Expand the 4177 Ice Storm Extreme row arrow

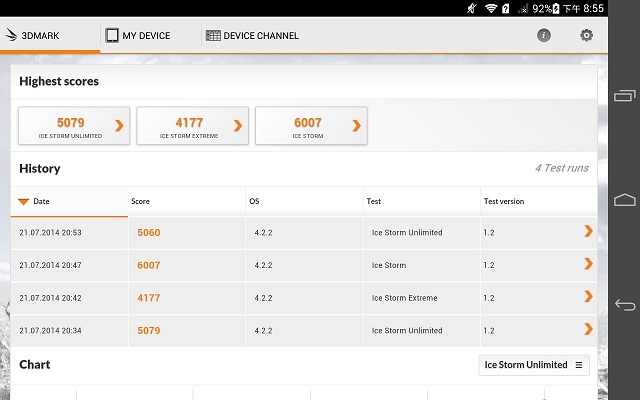[588, 298]
